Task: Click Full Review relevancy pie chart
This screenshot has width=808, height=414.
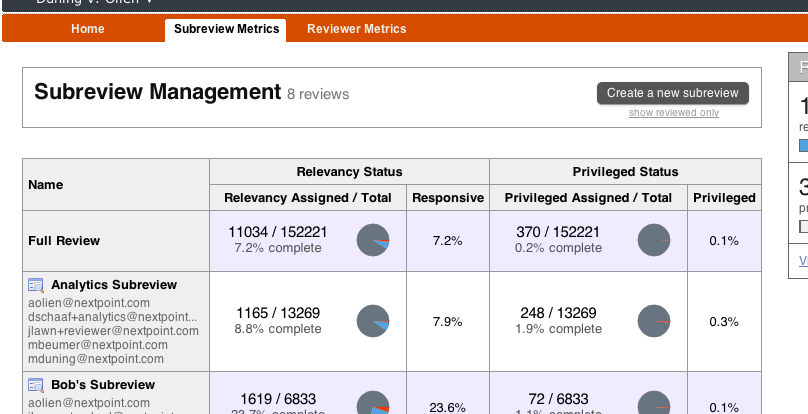Action: (373, 240)
